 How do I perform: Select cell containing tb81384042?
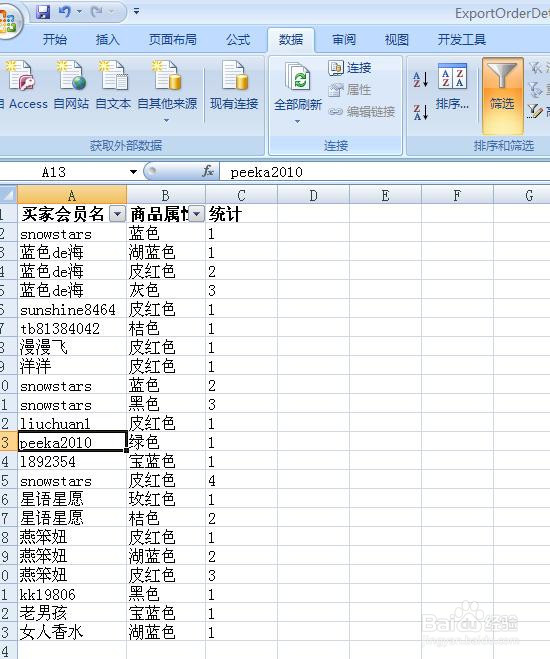72,329
